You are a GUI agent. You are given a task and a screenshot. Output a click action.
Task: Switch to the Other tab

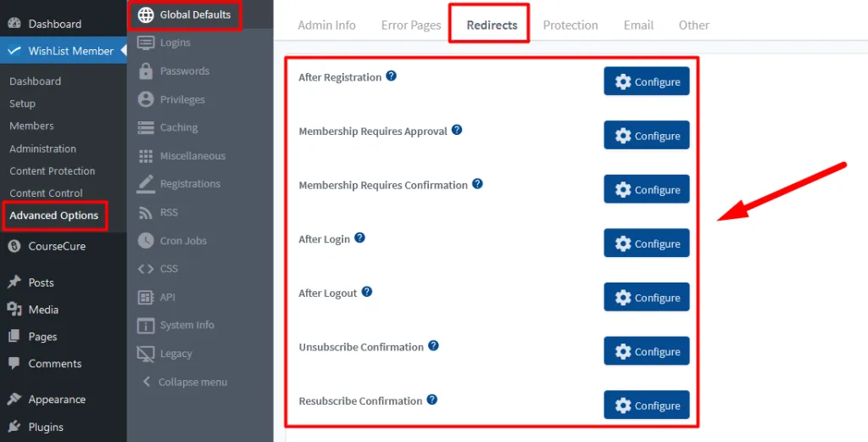pos(693,25)
